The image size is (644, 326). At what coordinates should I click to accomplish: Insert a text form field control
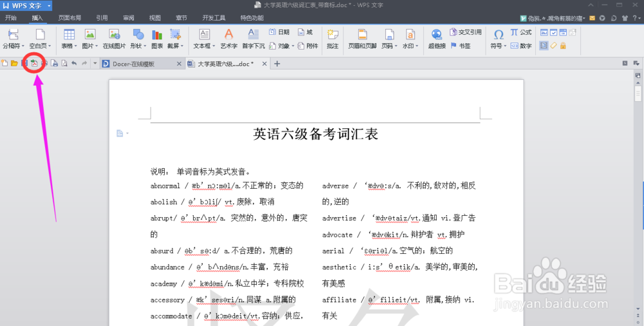544,32
